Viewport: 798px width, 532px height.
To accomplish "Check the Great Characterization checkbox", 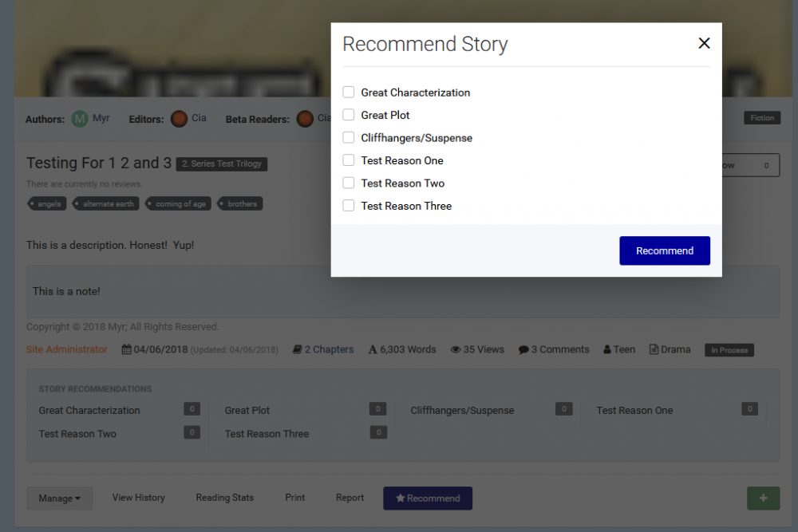I will [x=349, y=93].
